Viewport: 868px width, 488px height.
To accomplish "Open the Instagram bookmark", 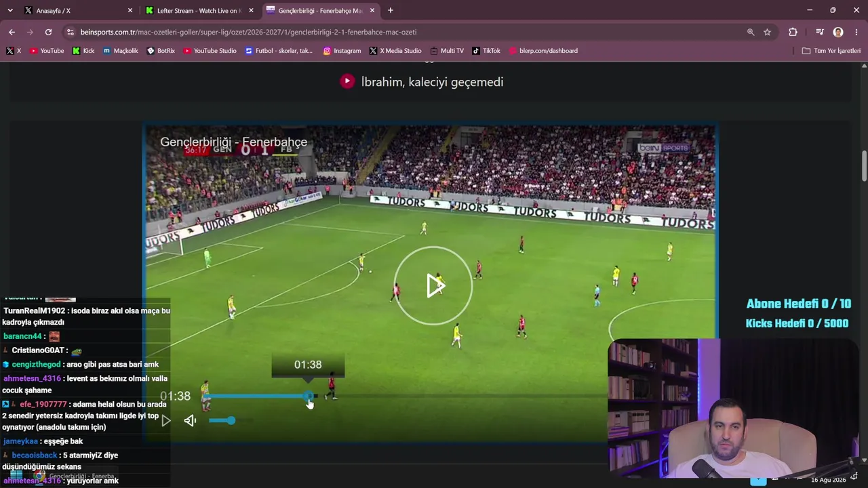I will (342, 51).
